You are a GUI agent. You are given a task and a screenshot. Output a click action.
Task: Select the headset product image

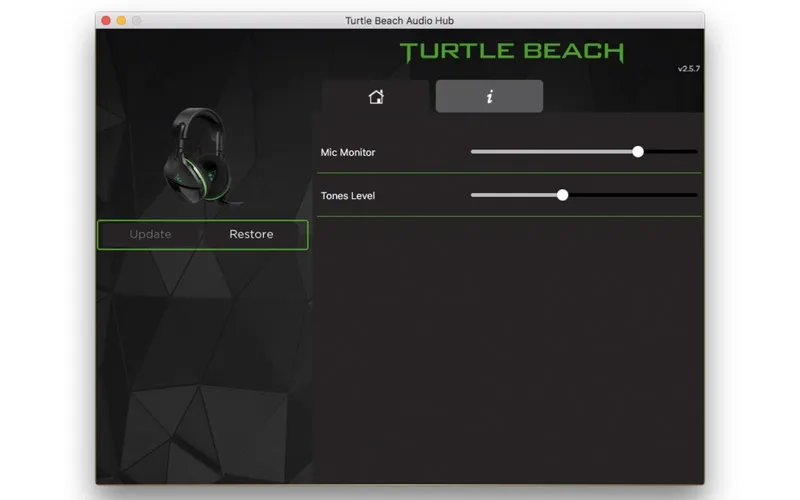[202, 156]
